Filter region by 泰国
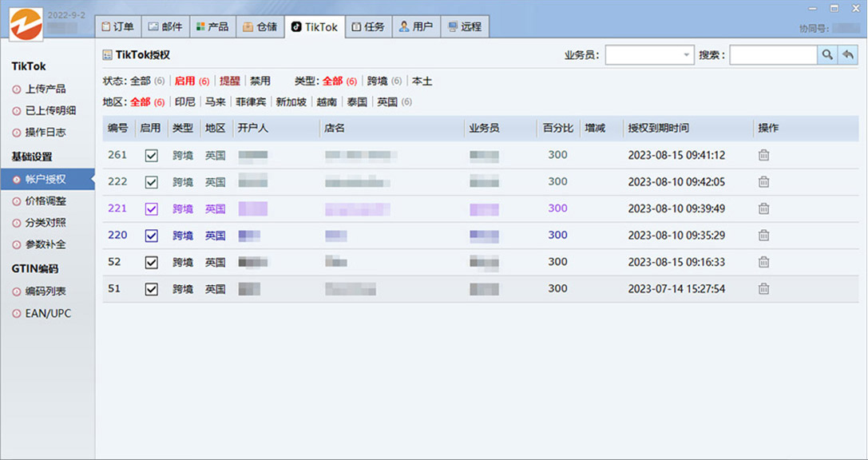 (357, 102)
